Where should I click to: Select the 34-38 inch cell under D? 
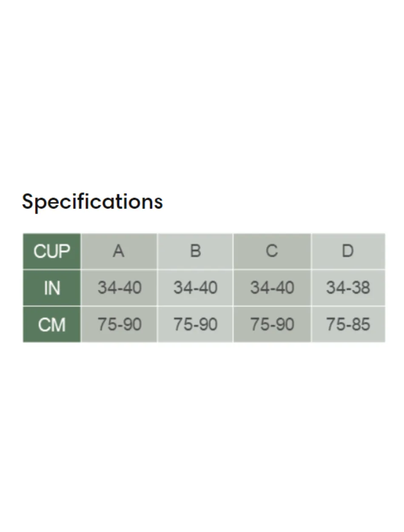click(348, 288)
